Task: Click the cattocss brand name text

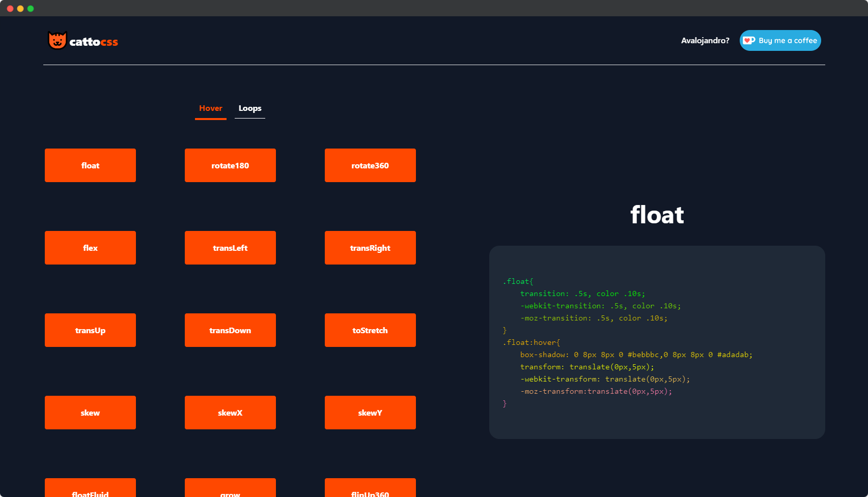Action: 94,42
